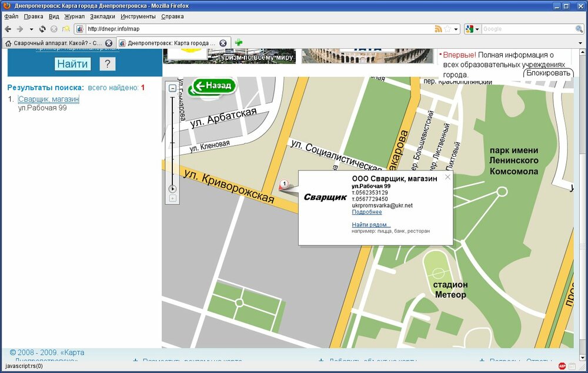Click the green Назад button on map
Screen dimensions: 588x373
214,86
